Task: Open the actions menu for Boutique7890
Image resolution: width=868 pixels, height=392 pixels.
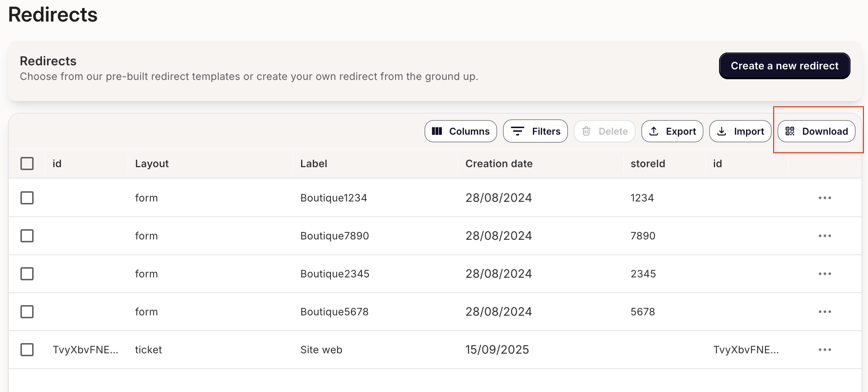Action: pyautogui.click(x=825, y=235)
